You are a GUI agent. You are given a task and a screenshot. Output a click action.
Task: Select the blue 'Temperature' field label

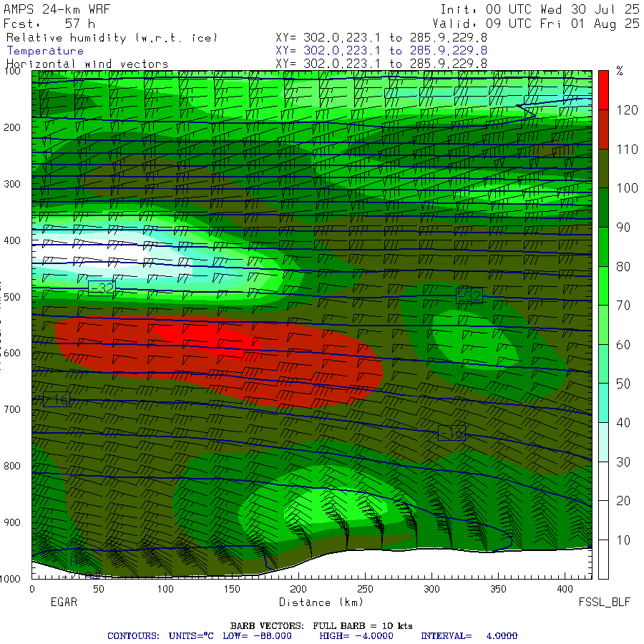click(45, 51)
